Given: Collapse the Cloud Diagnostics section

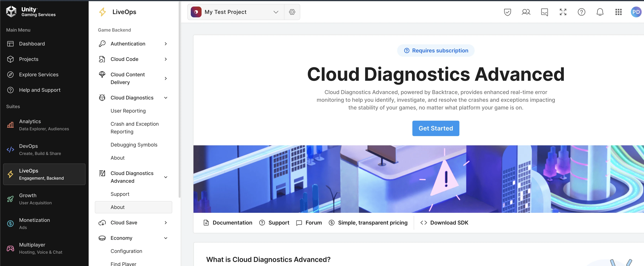Looking at the screenshot, I should click(x=166, y=98).
